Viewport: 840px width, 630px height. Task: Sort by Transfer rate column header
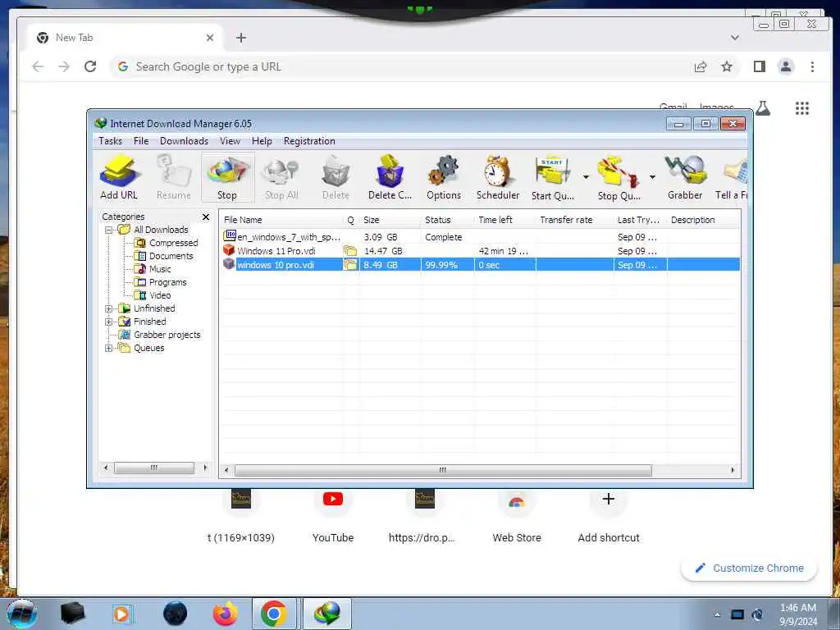tap(574, 220)
